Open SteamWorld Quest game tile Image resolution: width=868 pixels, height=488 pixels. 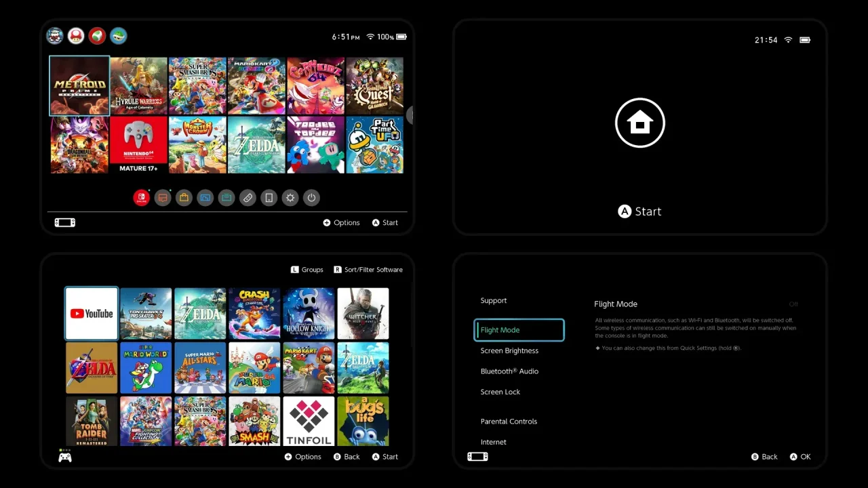374,86
